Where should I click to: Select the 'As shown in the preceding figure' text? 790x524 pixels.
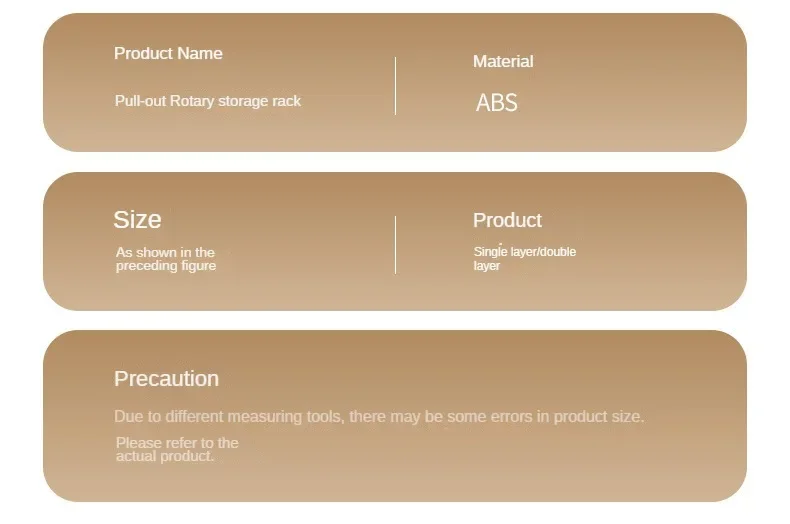[x=166, y=259]
